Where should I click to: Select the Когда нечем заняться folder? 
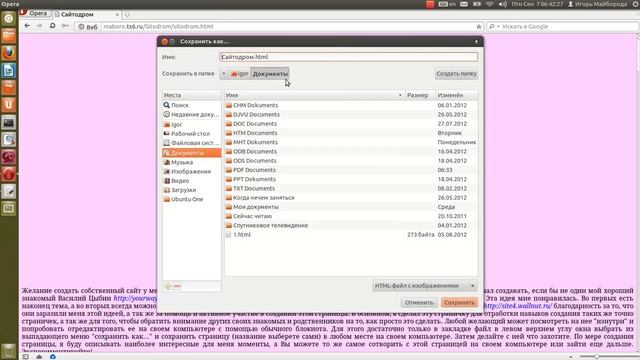click(x=351, y=198)
